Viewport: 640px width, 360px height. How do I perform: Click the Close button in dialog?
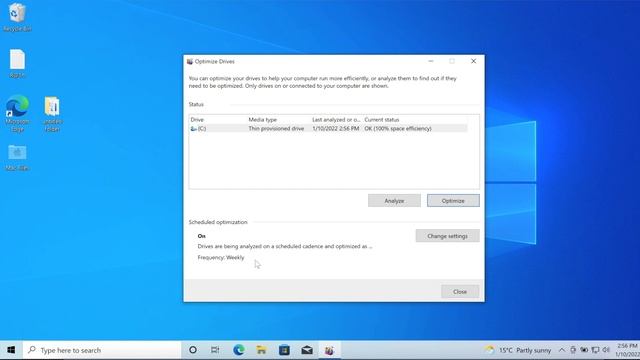tap(460, 291)
